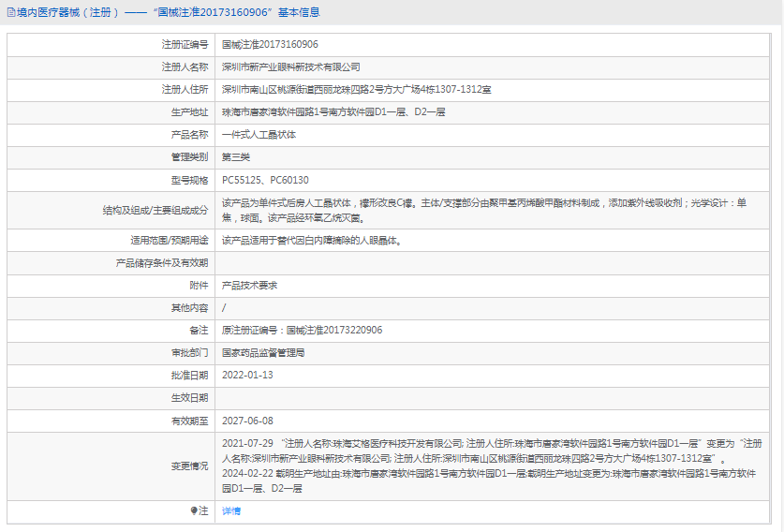The width and height of the screenshot is (784, 532).
Task: Click the 国家药品监督管理局 approval department
Action: point(263,352)
